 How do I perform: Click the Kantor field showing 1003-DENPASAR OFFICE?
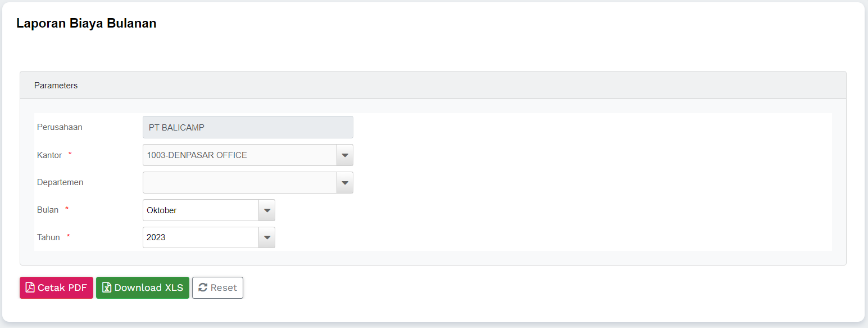point(240,155)
